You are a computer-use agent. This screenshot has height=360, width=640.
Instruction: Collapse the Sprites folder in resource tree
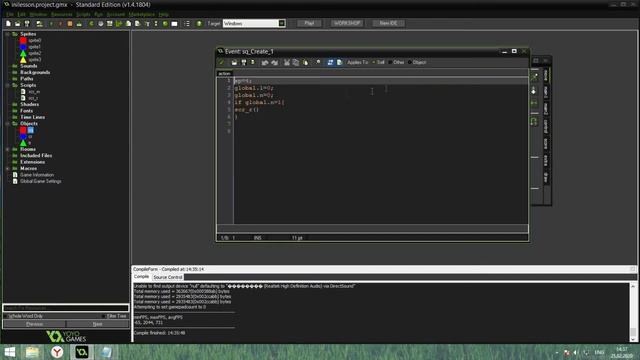pos(7,34)
